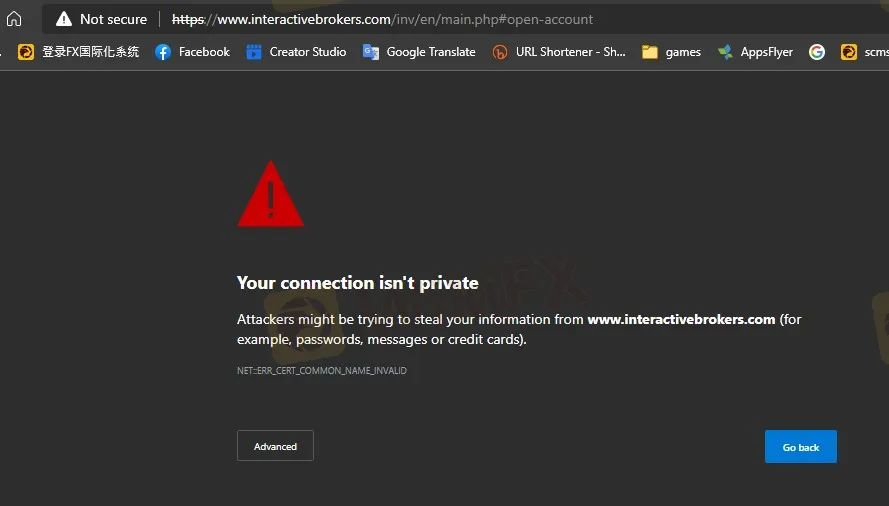Screen dimensions: 889x506
Task: Open the URL Shortener bookmark icon
Action: point(499,52)
